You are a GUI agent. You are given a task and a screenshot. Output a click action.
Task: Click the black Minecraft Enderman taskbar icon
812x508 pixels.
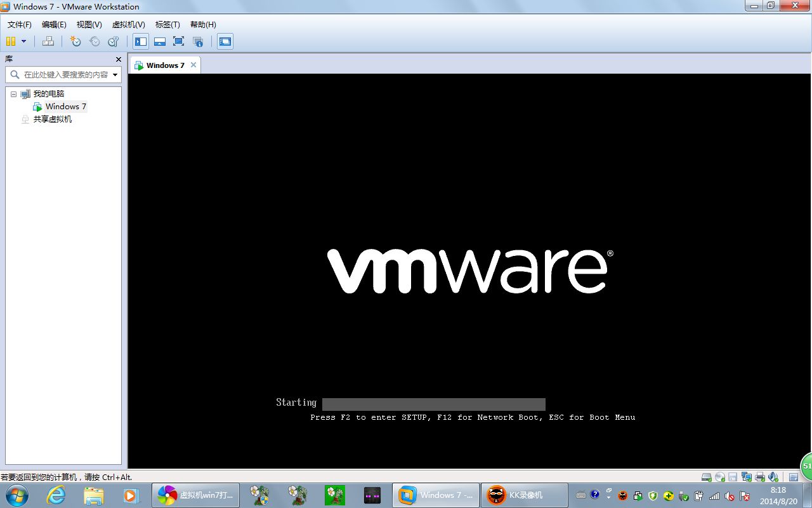coord(372,495)
